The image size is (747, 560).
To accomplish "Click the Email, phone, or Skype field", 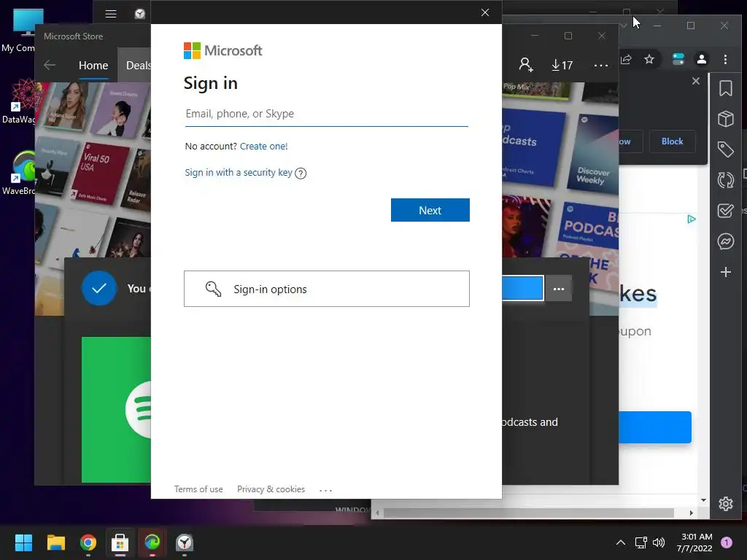I will click(326, 114).
